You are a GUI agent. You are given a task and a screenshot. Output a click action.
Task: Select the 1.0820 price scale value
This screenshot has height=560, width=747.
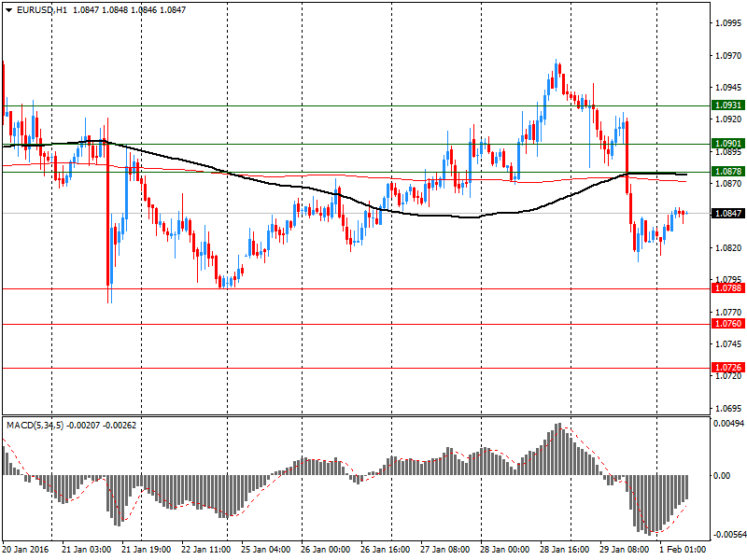coord(728,248)
